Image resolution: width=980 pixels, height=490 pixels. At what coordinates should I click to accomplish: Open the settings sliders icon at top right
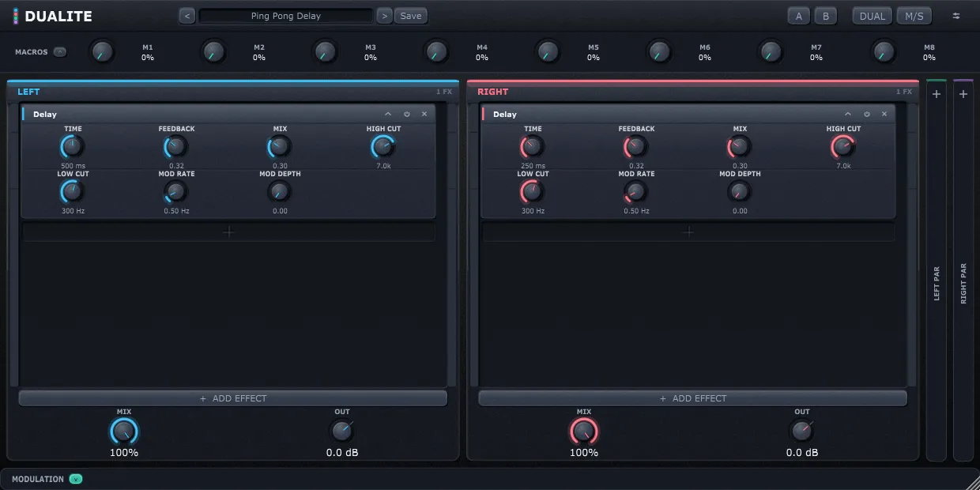pyautogui.click(x=956, y=16)
